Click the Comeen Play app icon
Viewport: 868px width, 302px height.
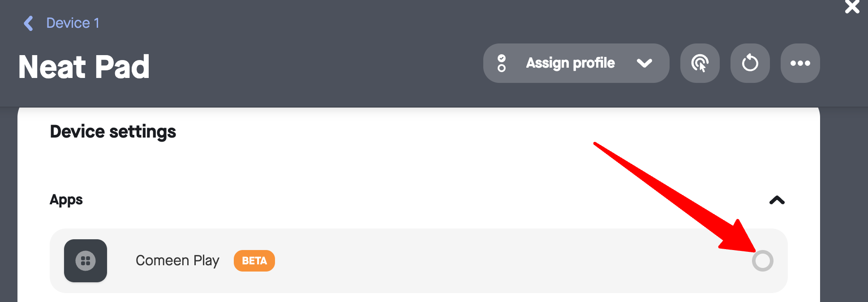(86, 261)
